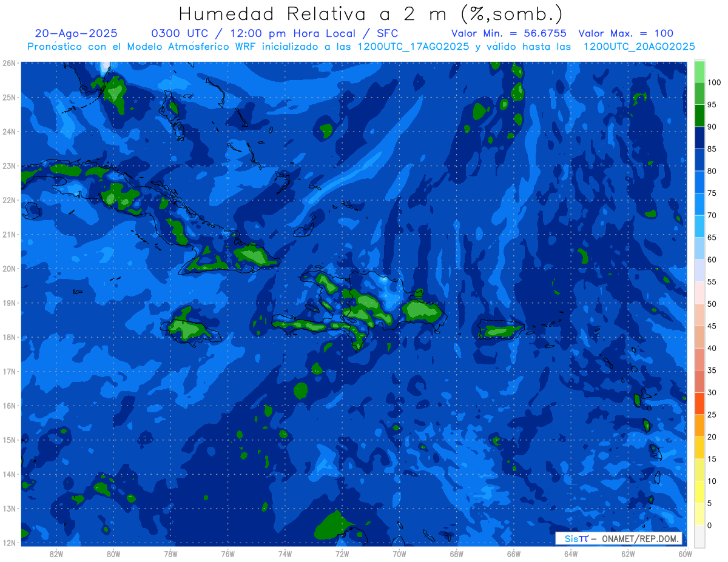Click the legend value 15
Screen dimensions: 728x562
(x=712, y=459)
